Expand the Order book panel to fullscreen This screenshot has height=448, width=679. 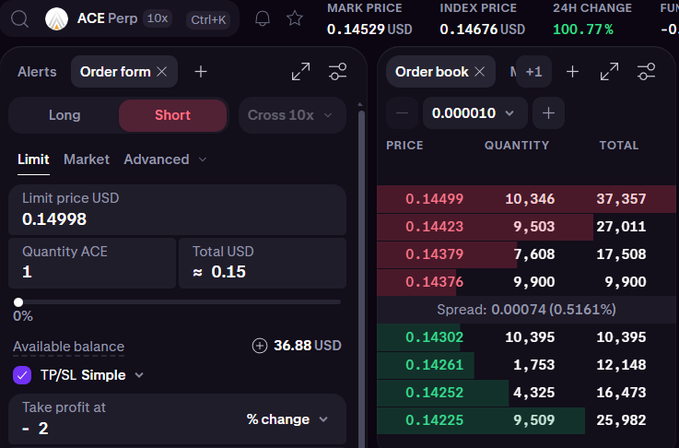pos(609,71)
